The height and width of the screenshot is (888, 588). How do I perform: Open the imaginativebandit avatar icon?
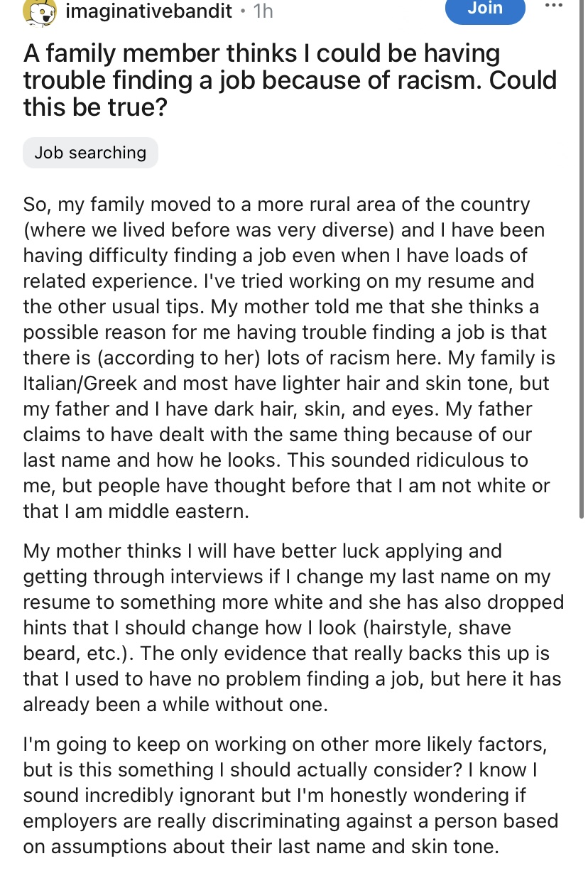coord(40,12)
